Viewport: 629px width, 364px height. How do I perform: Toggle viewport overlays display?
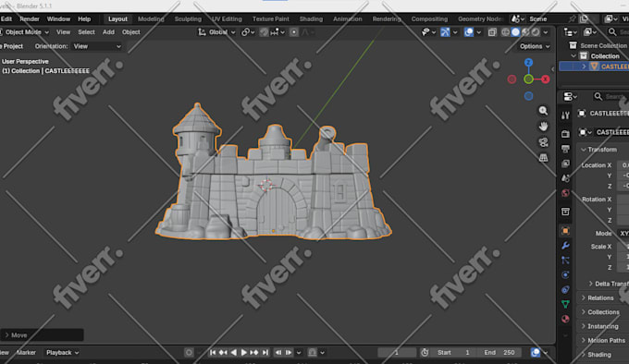469,32
